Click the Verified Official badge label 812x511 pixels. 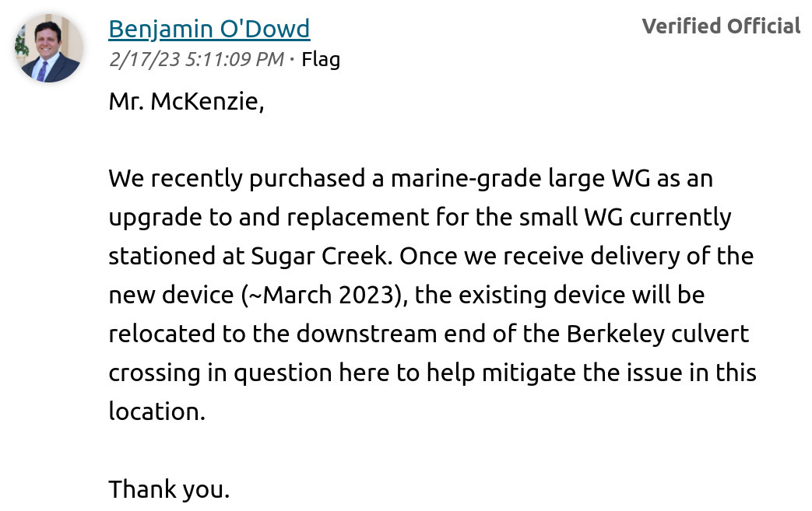(721, 26)
